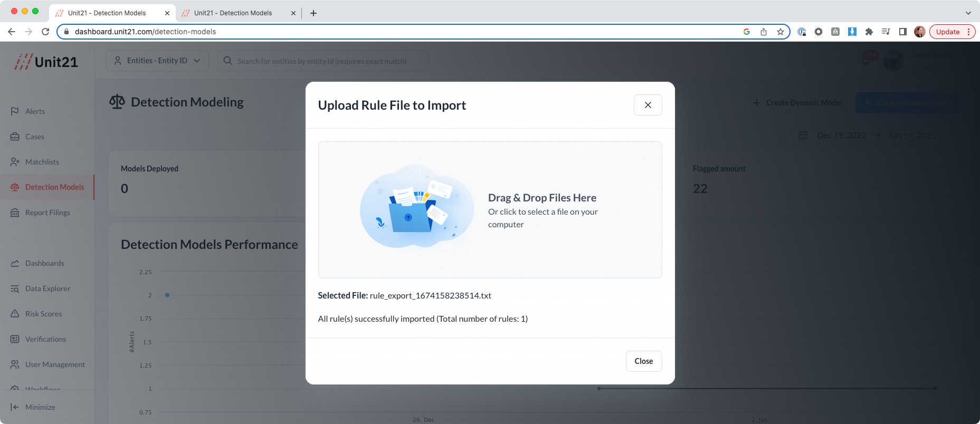Image resolution: width=980 pixels, height=424 pixels.
Task: Click the notifications bell icon
Action: 866,61
